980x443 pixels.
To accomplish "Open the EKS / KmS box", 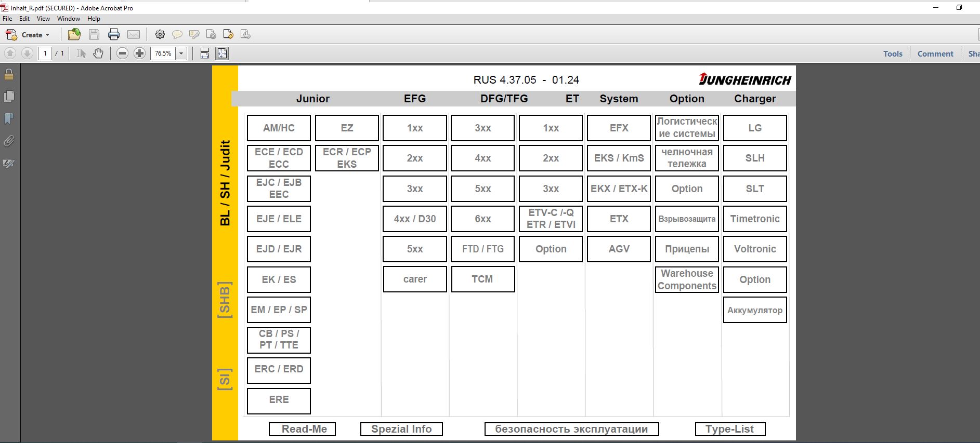I will tap(619, 158).
